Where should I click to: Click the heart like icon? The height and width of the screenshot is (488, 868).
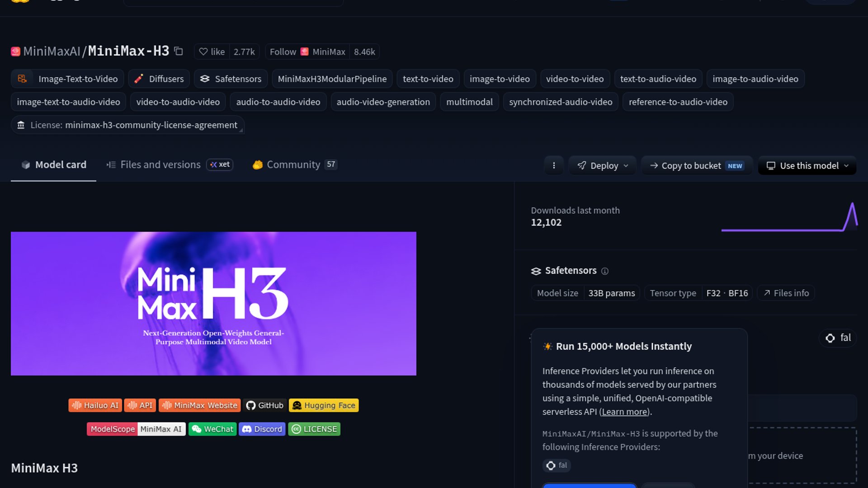click(x=203, y=52)
